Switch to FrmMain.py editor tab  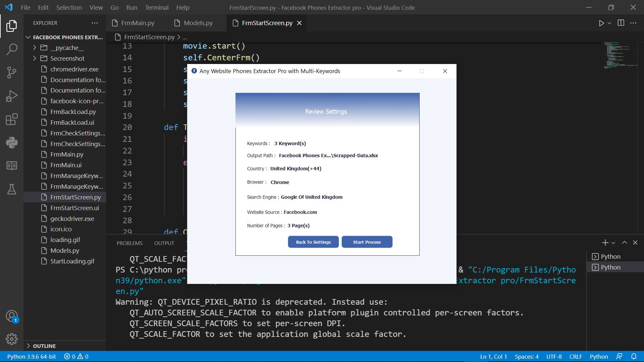137,23
